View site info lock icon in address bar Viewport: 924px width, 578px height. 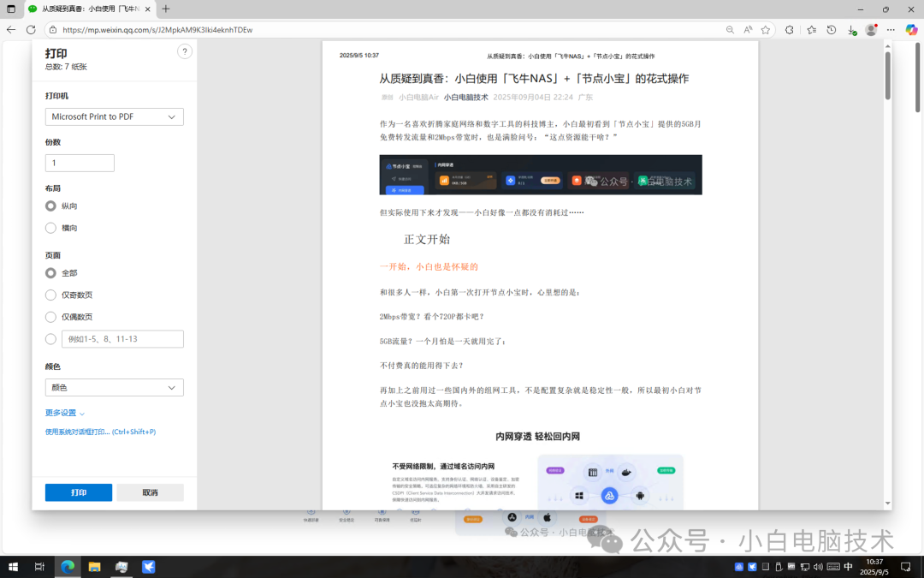[52, 29]
